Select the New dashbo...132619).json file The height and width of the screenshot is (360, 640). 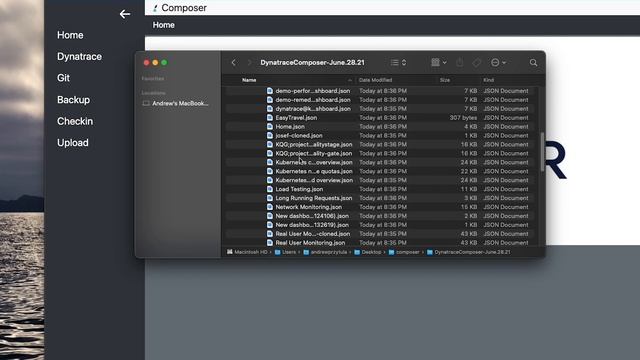click(312, 225)
